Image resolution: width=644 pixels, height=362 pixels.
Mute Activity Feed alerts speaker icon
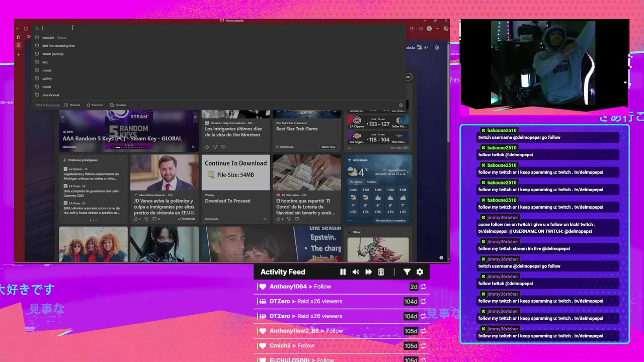click(x=356, y=272)
